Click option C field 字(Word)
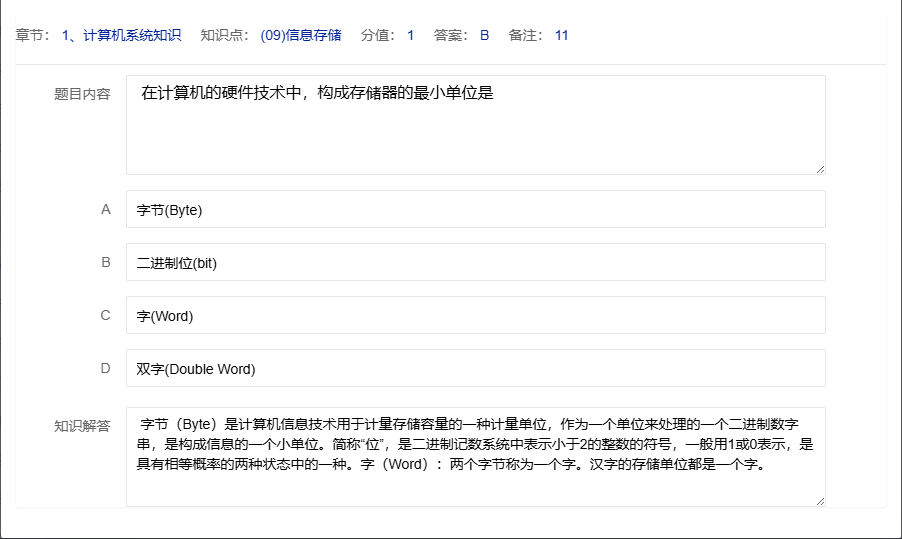 475,316
